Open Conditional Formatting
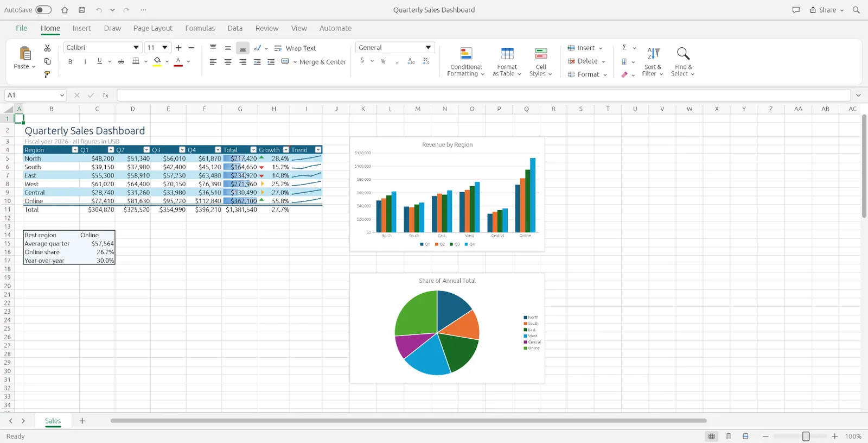The height and width of the screenshot is (443, 868). point(466,62)
